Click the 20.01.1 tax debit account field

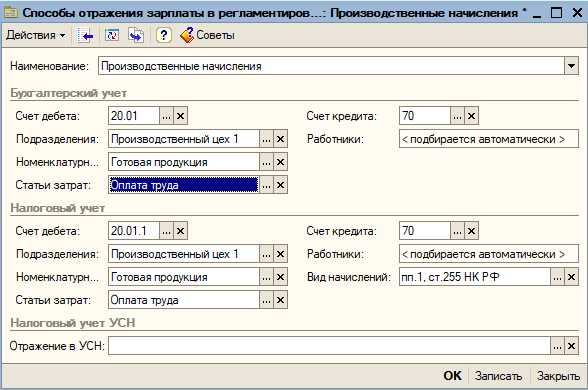tap(134, 231)
